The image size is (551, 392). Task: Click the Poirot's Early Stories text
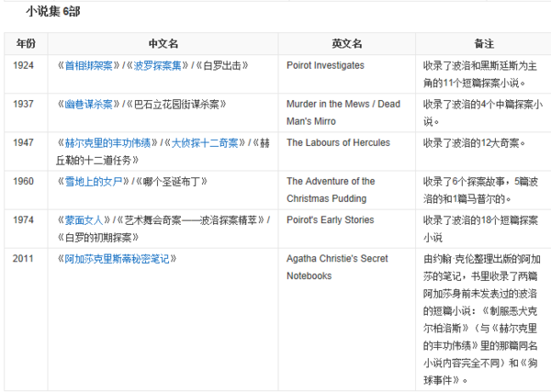(x=331, y=220)
